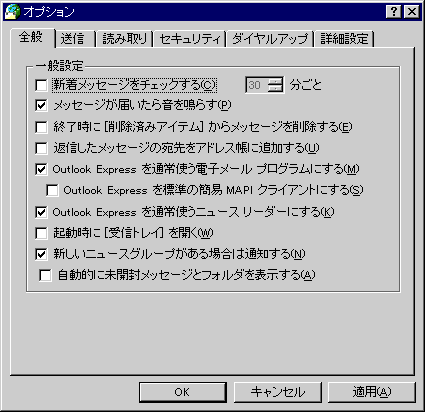Check 終了時に削除済みアイテムからメッセージを削除する
The width and height of the screenshot is (425, 412).
tap(41, 127)
